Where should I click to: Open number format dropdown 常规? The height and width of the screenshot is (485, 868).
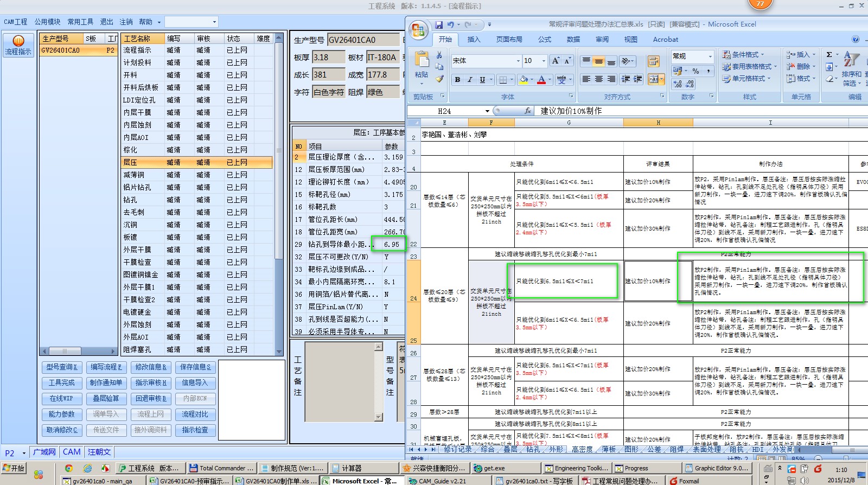710,56
